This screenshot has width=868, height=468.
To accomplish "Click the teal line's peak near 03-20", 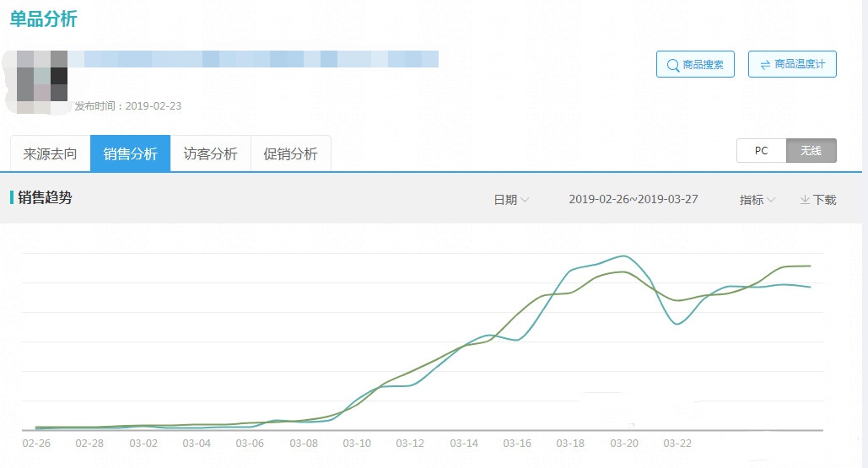I will 623,256.
